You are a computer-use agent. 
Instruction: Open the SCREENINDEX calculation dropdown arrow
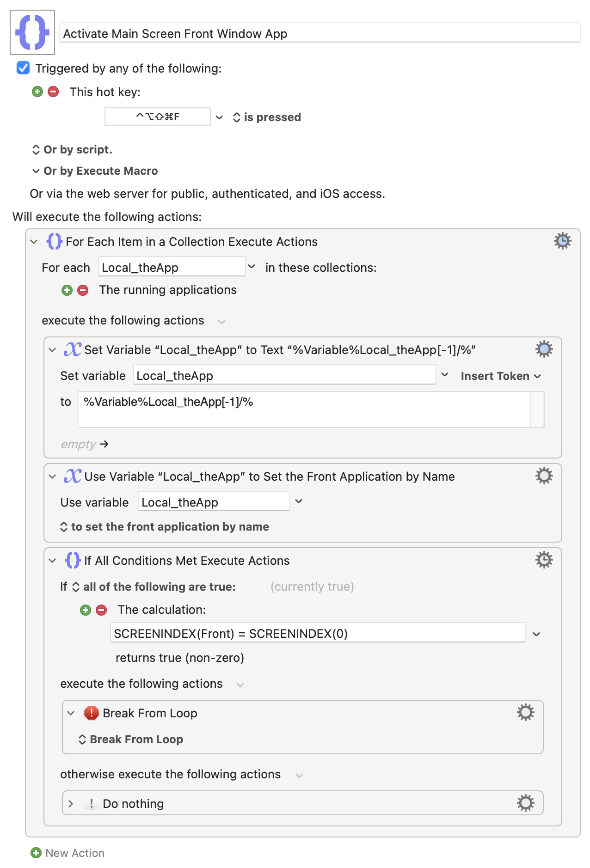536,634
